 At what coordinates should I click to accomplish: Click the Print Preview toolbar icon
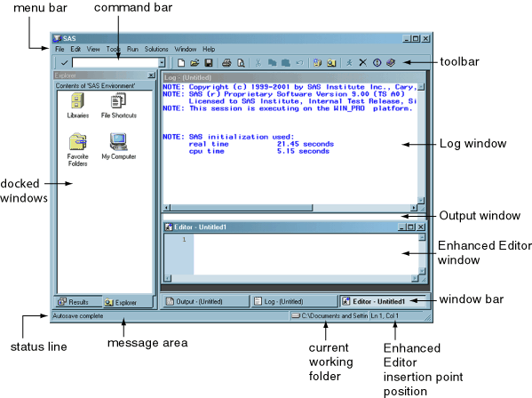[x=241, y=63]
